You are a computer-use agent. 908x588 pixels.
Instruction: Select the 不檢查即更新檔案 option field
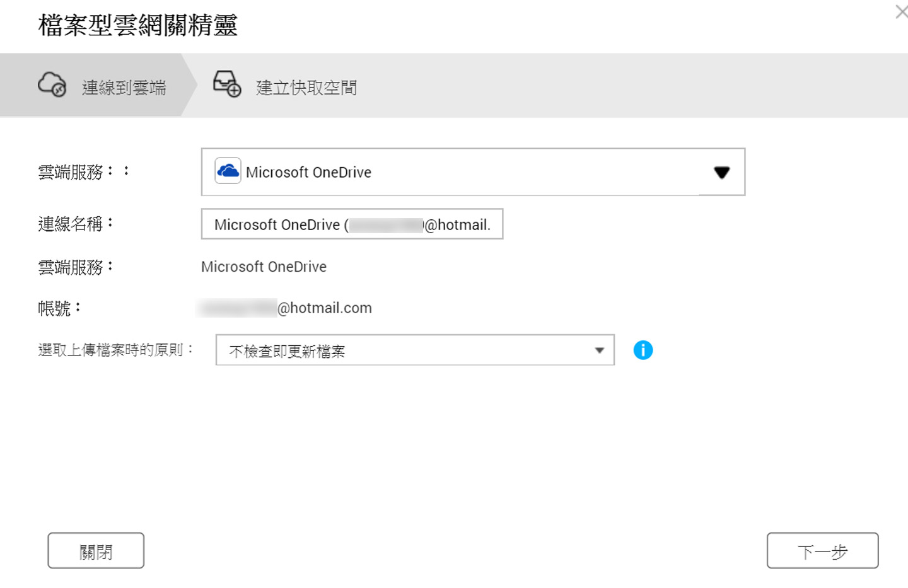[414, 350]
